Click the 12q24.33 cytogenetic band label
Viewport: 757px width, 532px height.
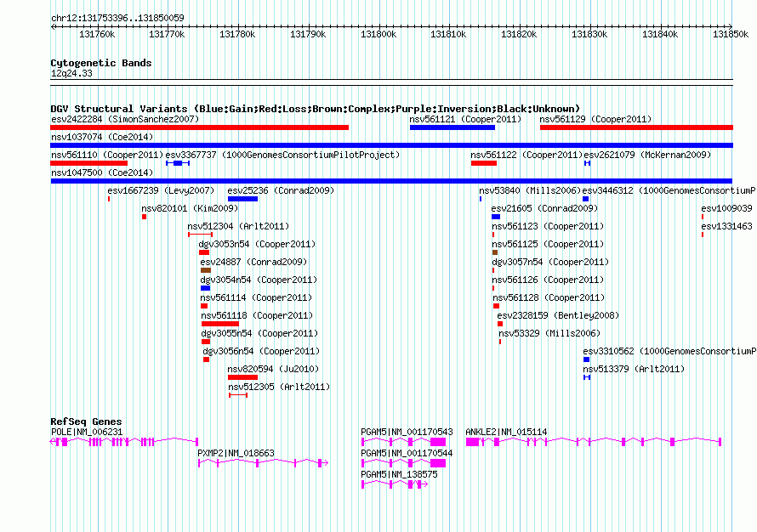point(71,73)
